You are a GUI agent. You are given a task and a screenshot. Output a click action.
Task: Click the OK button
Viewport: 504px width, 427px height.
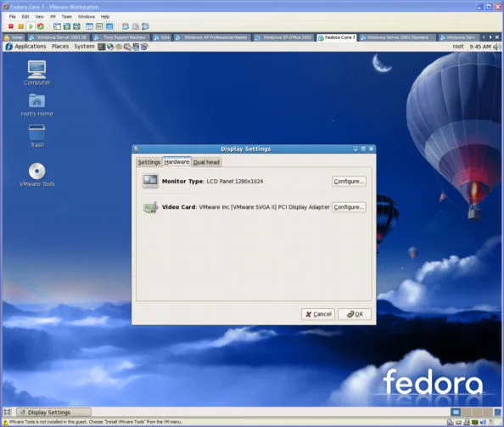(355, 314)
